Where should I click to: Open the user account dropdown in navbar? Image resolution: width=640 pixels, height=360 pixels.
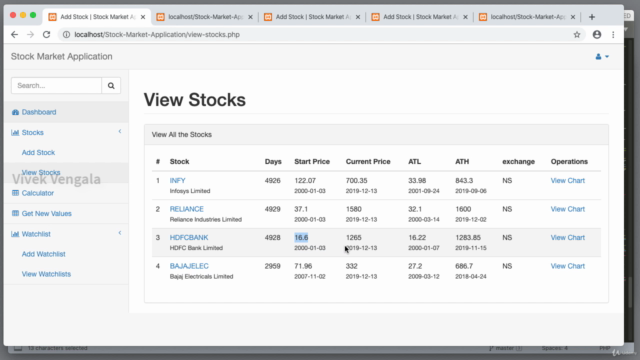[602, 57]
